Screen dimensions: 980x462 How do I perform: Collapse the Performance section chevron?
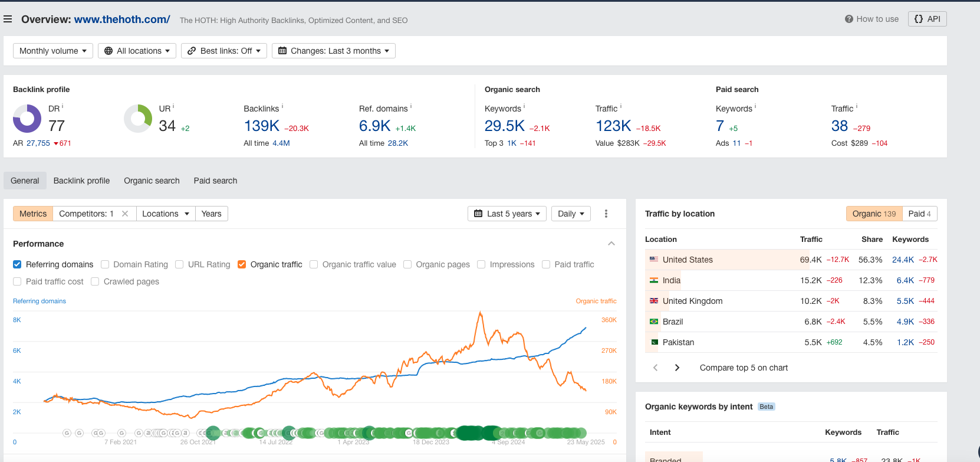pos(611,244)
